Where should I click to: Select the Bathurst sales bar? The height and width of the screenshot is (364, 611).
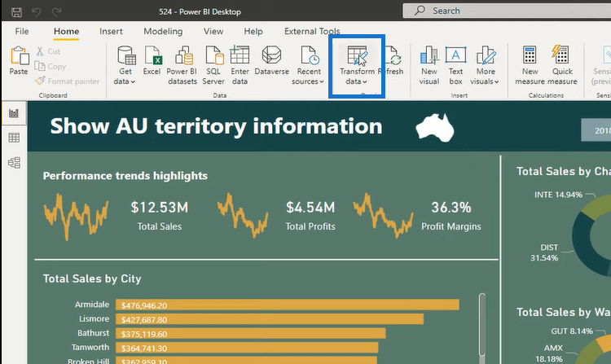pyautogui.click(x=251, y=334)
